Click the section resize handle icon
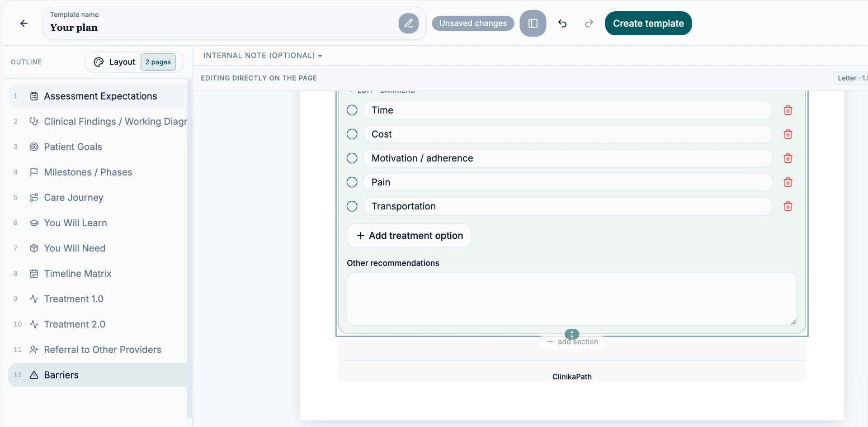The image size is (868, 427). point(572,334)
